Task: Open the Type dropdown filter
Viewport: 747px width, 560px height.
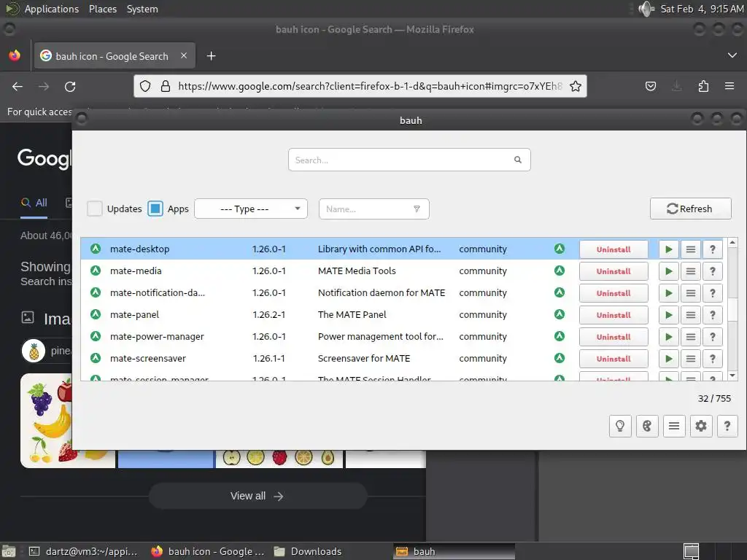Action: click(x=251, y=209)
